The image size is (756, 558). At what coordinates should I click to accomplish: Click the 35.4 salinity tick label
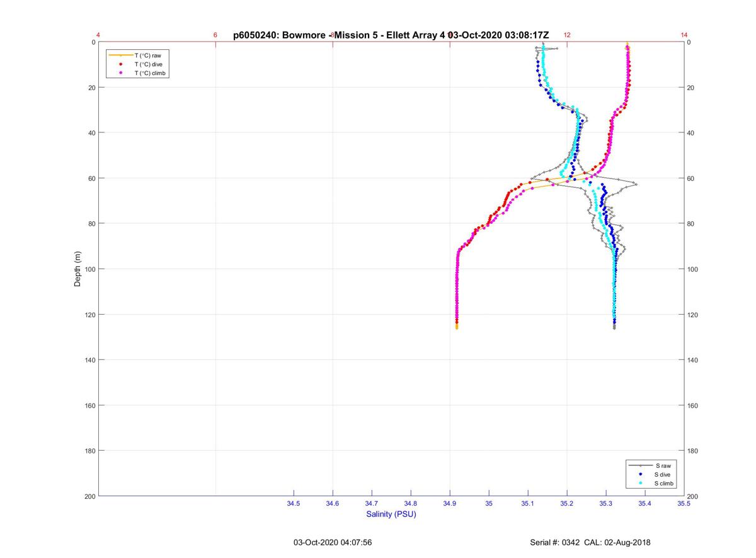coord(645,504)
